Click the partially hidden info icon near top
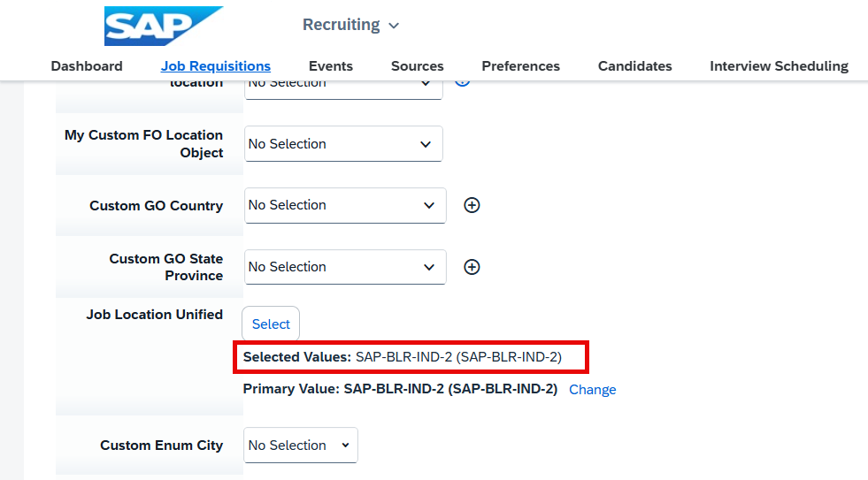 pos(462,83)
